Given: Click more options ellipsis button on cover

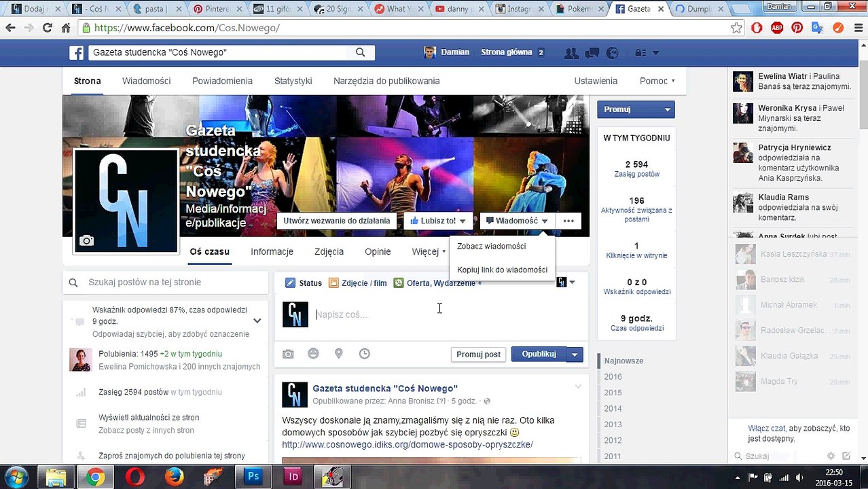Looking at the screenshot, I should [x=568, y=221].
